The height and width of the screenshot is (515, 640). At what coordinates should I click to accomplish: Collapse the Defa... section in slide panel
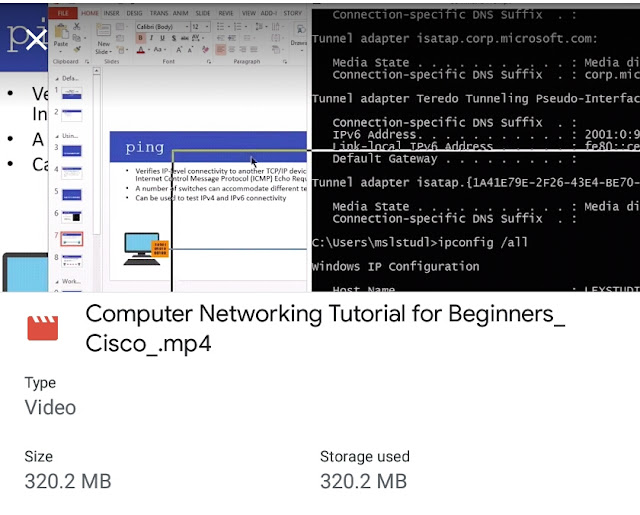point(57,78)
